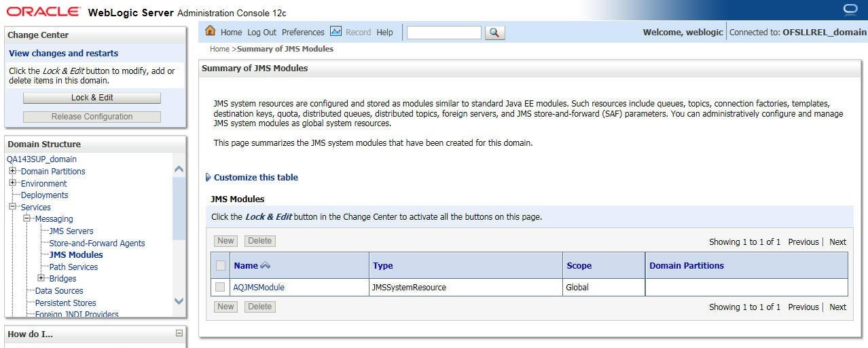This screenshot has width=868, height=348.
Task: Tick the AQJMSModule row checkbox
Action: pyautogui.click(x=220, y=287)
